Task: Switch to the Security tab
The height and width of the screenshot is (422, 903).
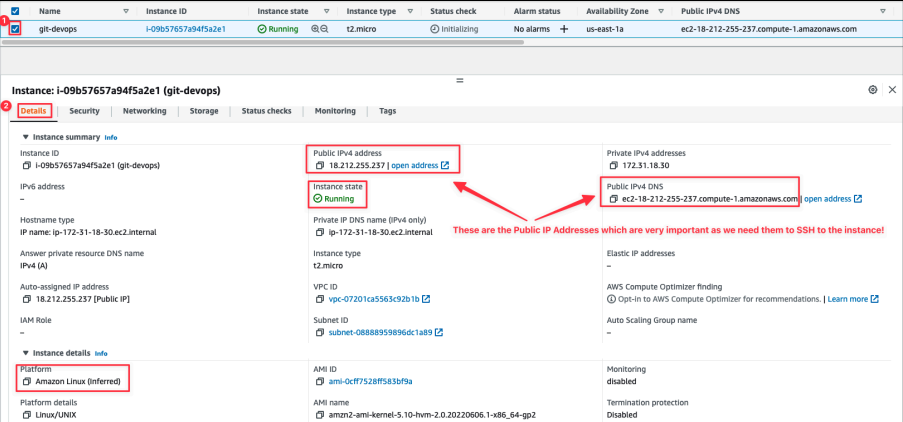Action: (85, 111)
